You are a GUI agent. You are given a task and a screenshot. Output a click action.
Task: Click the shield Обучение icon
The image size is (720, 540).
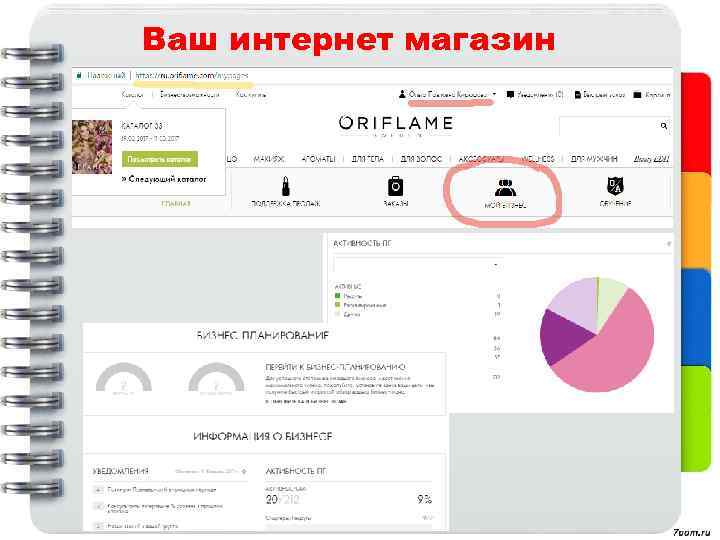point(615,186)
